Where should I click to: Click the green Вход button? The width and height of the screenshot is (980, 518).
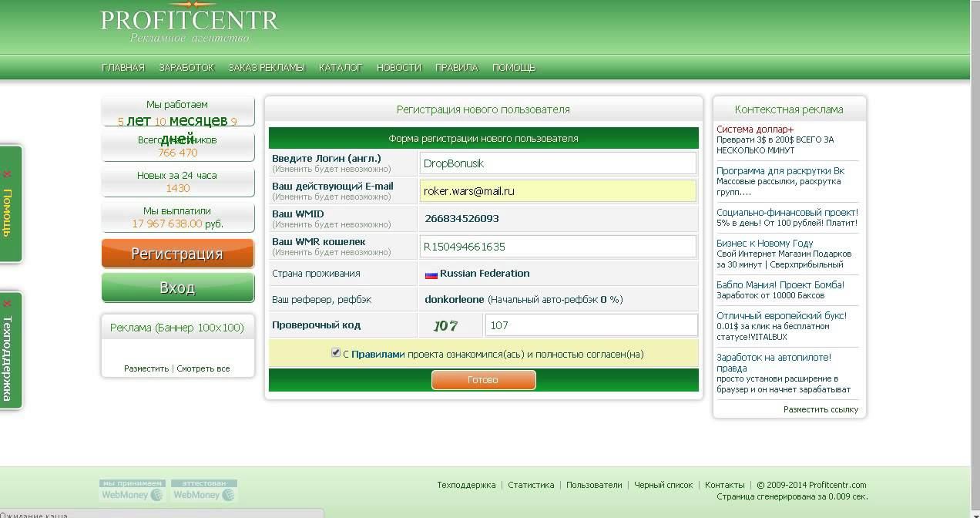pos(177,288)
